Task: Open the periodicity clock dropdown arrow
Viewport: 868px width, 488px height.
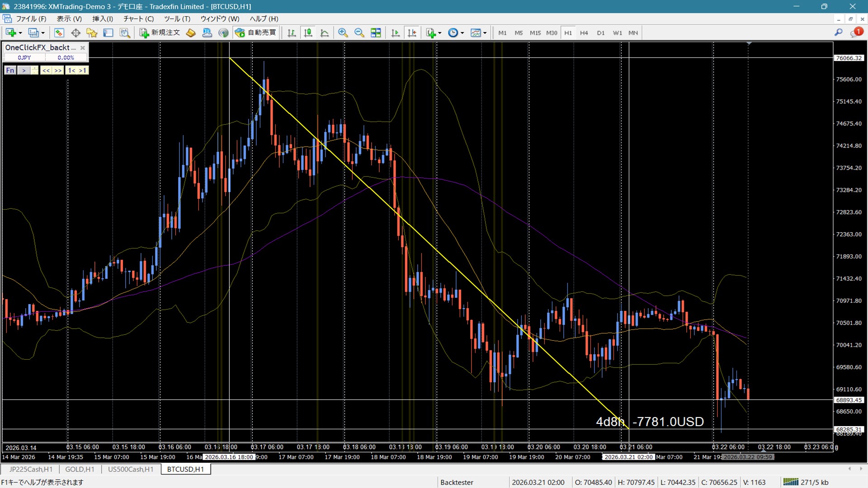Action: click(462, 33)
